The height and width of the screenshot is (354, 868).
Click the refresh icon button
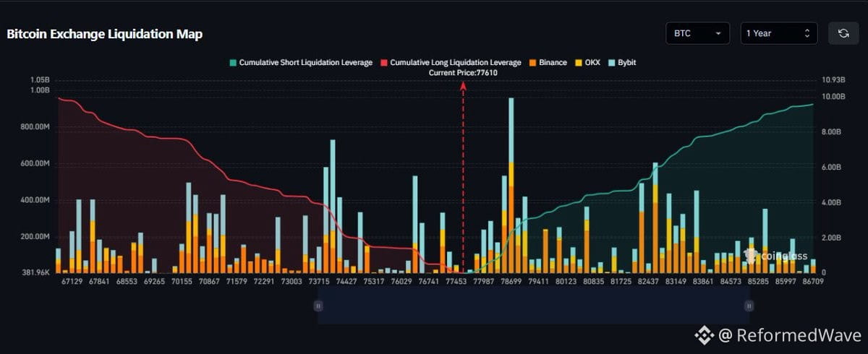point(843,33)
